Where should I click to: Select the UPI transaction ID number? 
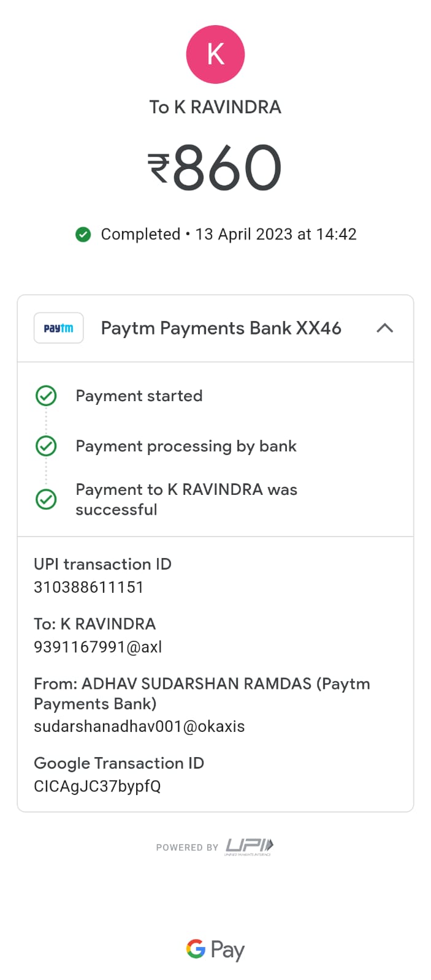click(88, 587)
